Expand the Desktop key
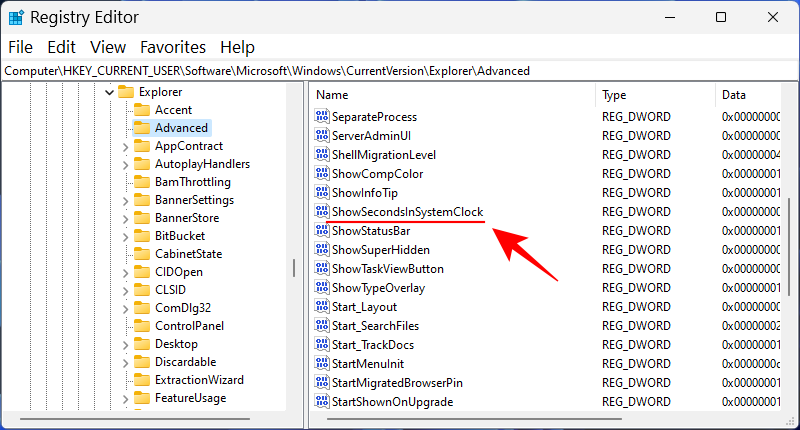The height and width of the screenshot is (430, 800). [126, 345]
